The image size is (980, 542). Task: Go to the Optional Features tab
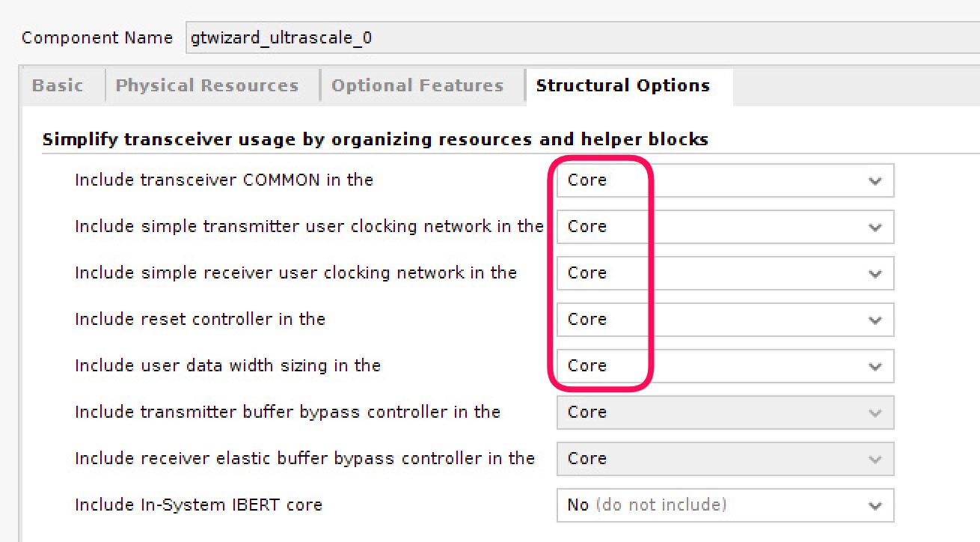(417, 85)
